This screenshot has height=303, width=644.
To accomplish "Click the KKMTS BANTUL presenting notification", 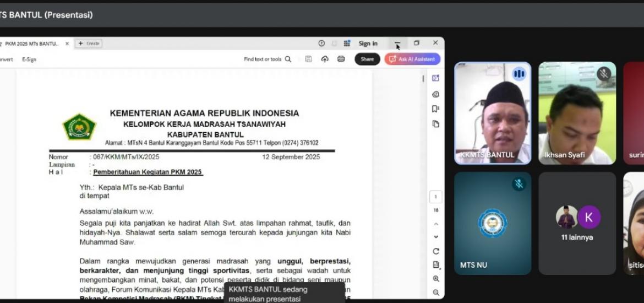I will tap(285, 294).
